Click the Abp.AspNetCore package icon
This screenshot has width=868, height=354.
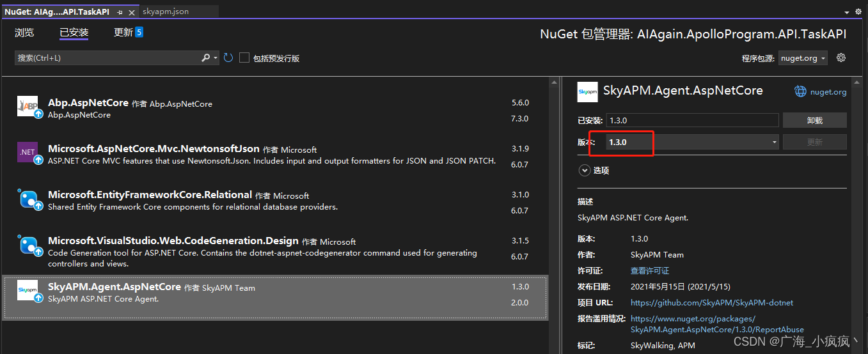coord(28,106)
